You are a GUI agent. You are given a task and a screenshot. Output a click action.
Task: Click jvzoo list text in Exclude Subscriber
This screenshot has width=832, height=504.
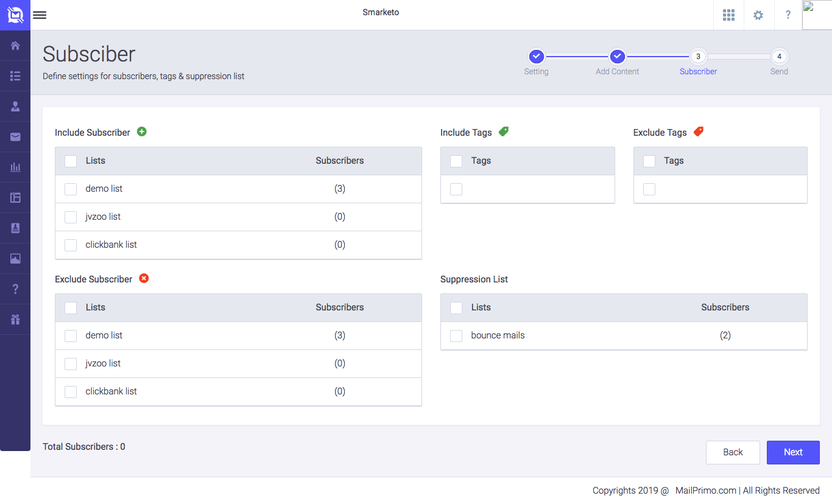click(x=103, y=363)
